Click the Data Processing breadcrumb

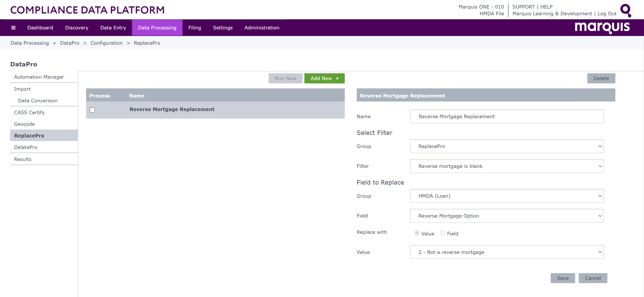[x=30, y=43]
